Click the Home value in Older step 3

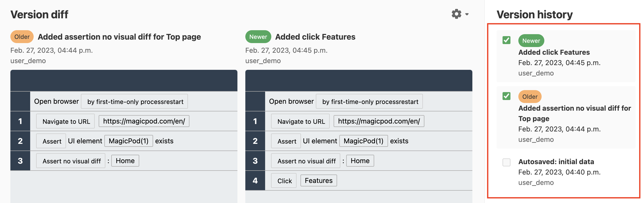pyautogui.click(x=125, y=161)
